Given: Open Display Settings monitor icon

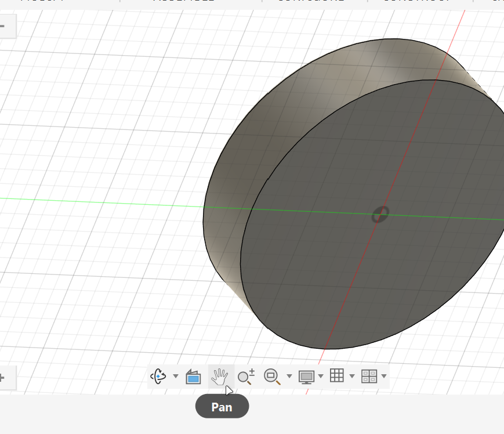Looking at the screenshot, I should click(306, 377).
